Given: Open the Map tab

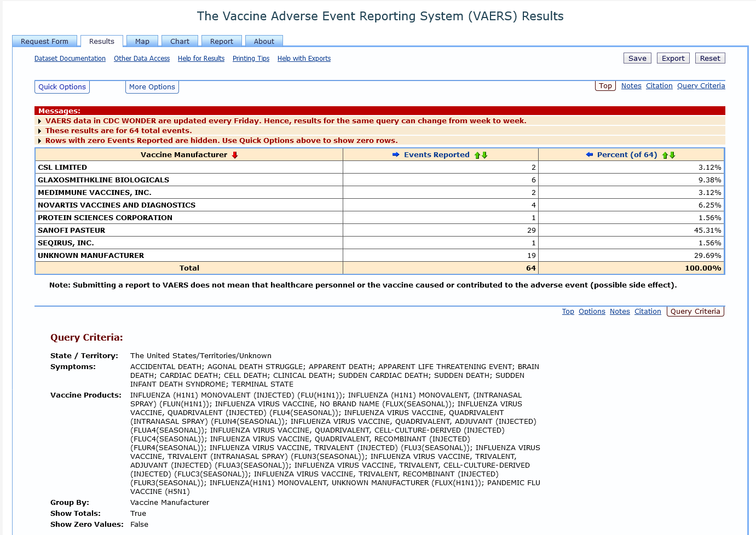Looking at the screenshot, I should pyautogui.click(x=142, y=41).
